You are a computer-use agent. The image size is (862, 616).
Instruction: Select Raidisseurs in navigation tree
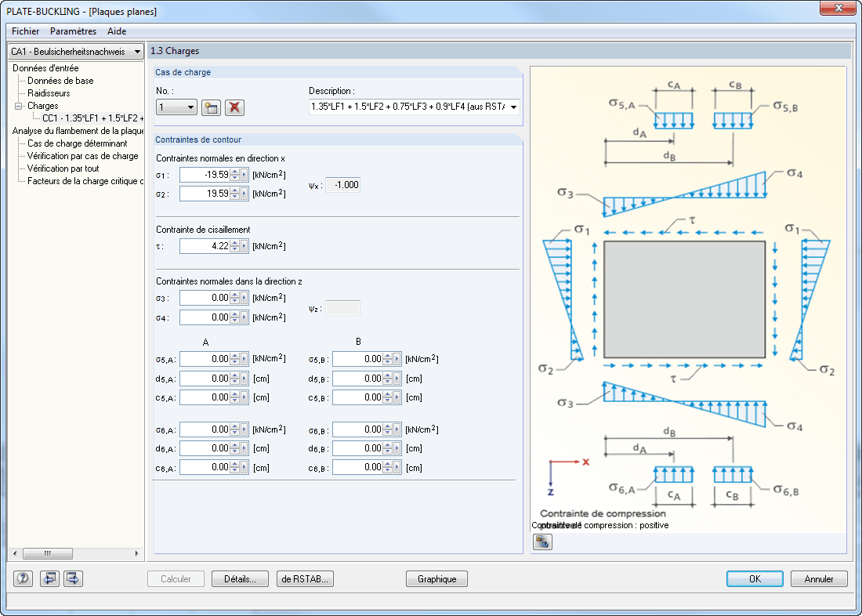[49, 93]
